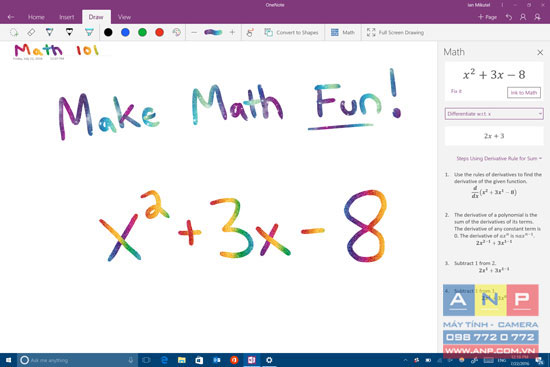
Task: Click the Fix it link
Action: pos(456,91)
